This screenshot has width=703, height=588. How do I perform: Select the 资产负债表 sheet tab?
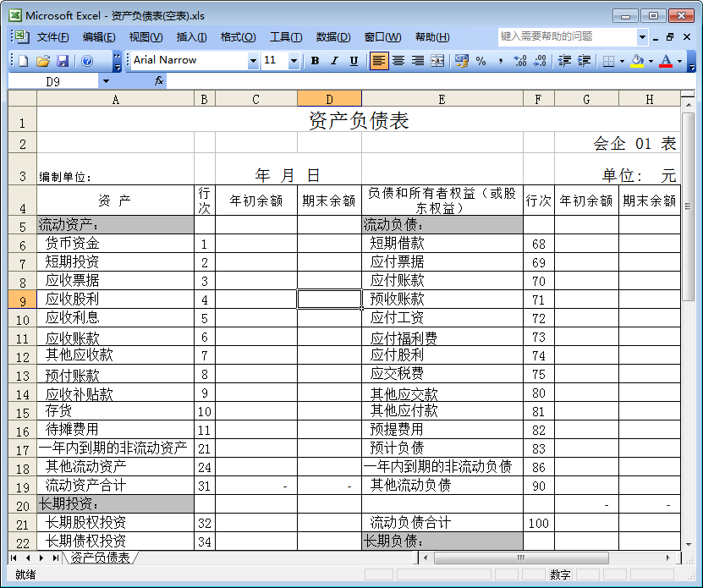point(101,558)
